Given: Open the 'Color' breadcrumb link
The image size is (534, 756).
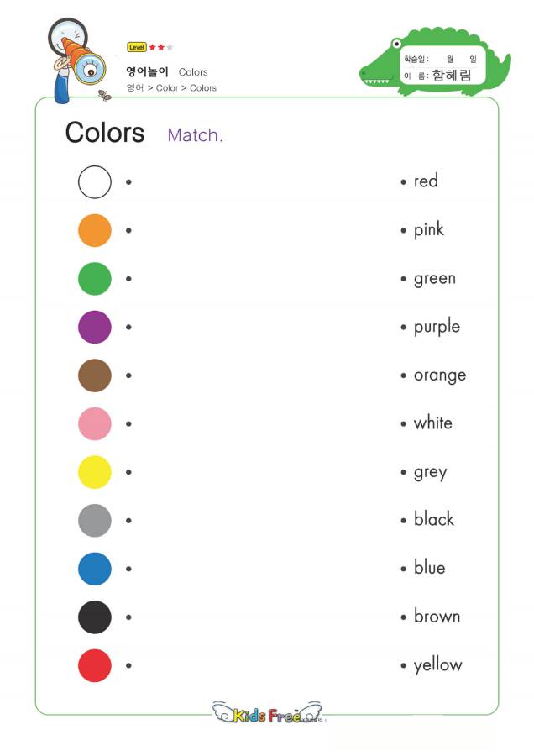Looking at the screenshot, I should coord(167,87).
